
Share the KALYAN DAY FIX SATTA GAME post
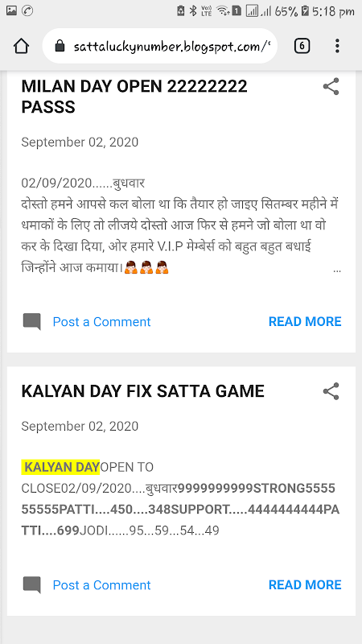tap(331, 391)
